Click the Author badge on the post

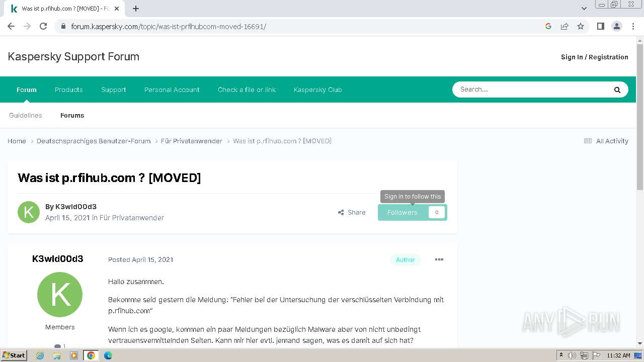[405, 259]
